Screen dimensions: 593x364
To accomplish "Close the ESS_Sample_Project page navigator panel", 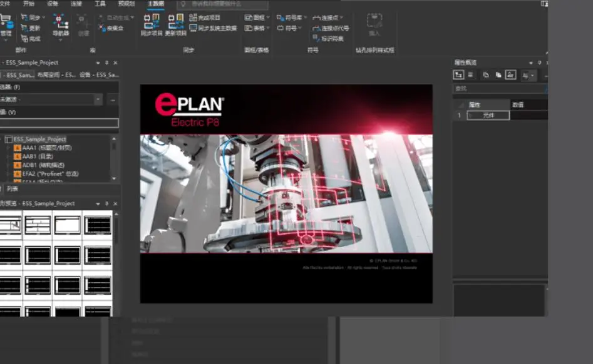I will [x=115, y=63].
